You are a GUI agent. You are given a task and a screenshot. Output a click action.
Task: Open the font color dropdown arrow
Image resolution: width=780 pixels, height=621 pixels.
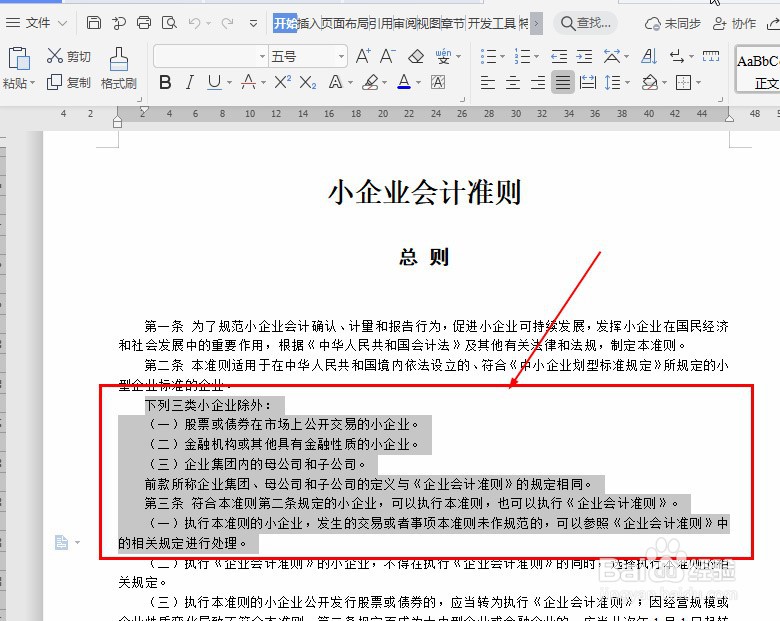(418, 82)
